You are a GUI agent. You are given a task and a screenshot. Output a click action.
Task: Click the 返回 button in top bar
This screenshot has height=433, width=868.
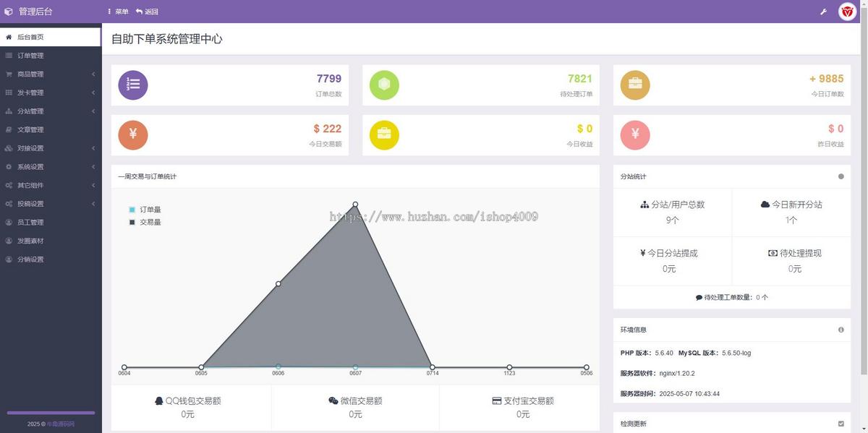pyautogui.click(x=147, y=12)
